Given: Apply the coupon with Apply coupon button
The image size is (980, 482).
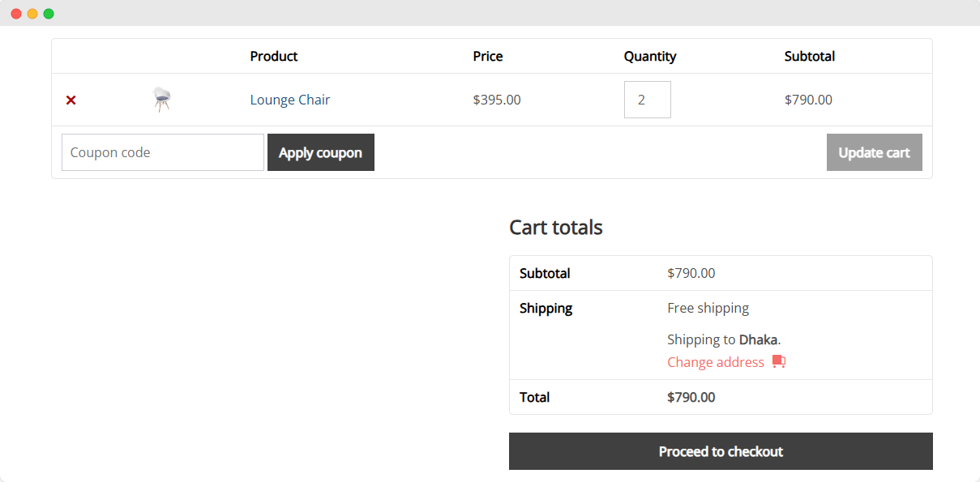Looking at the screenshot, I should 321,152.
